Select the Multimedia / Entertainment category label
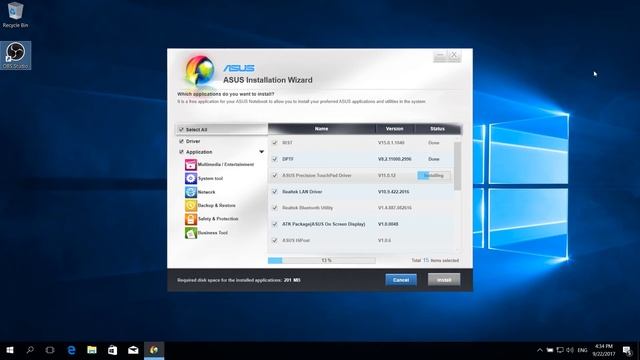640x360 pixels. [226, 164]
